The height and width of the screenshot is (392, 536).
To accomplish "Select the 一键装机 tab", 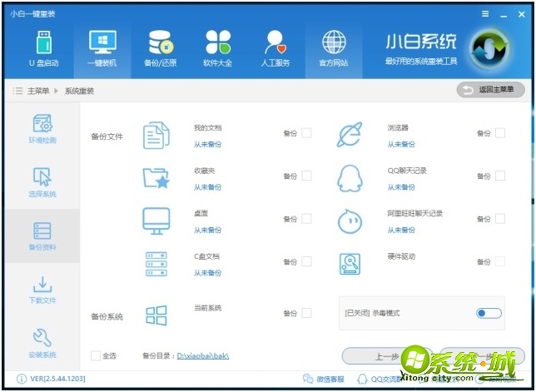I will (x=102, y=48).
